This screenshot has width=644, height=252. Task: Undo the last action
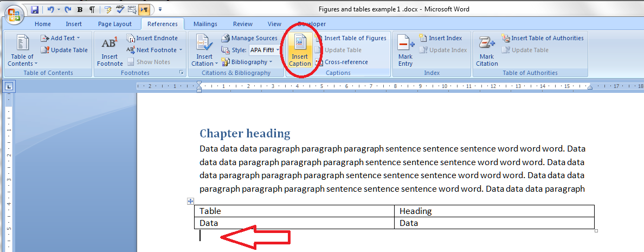coord(50,10)
